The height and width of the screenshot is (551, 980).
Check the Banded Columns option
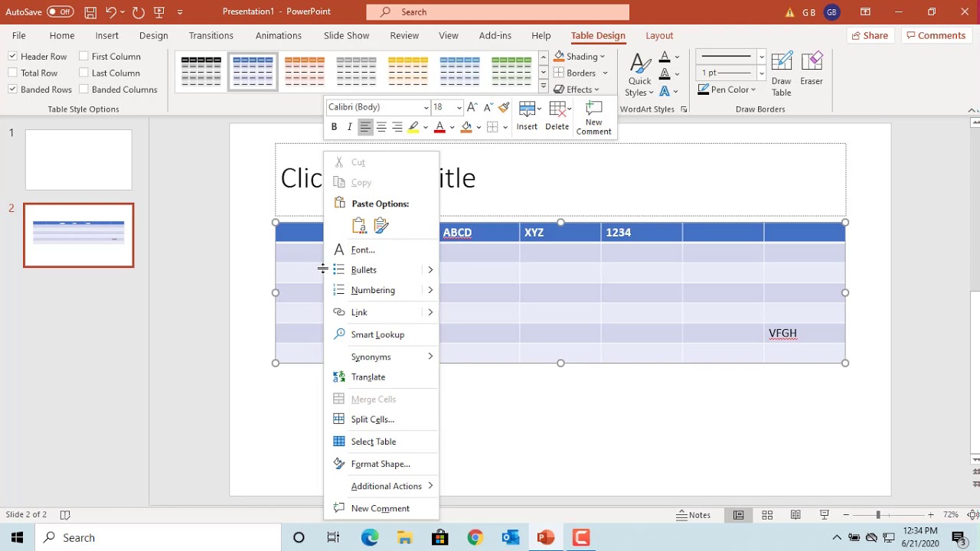tap(84, 90)
